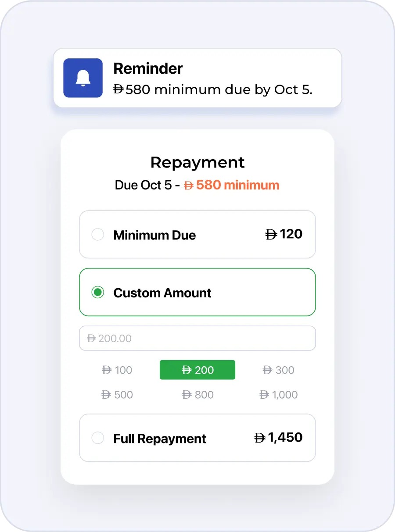This screenshot has width=395, height=532.
Task: Choose the 100 quick amount chip
Action: coord(117,370)
